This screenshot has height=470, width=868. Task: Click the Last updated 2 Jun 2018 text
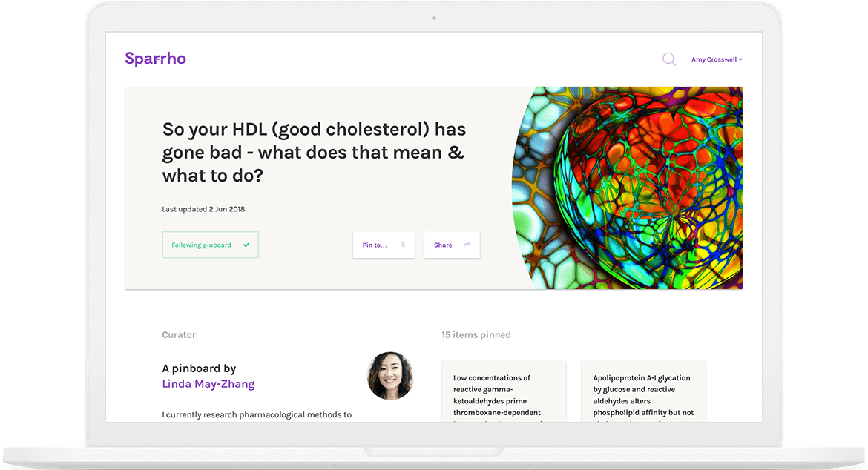click(203, 209)
